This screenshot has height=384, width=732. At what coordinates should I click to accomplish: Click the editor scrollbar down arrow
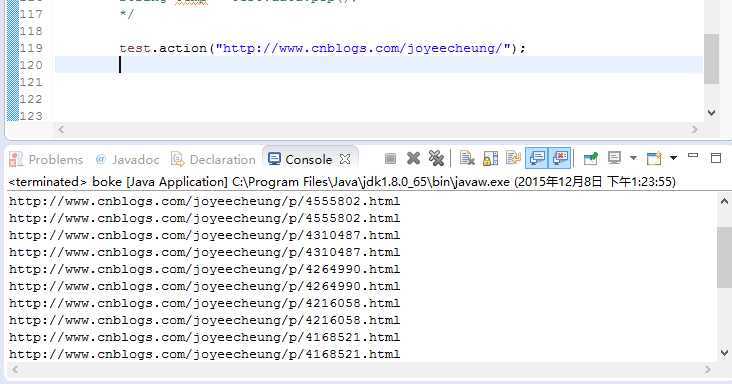point(711,112)
